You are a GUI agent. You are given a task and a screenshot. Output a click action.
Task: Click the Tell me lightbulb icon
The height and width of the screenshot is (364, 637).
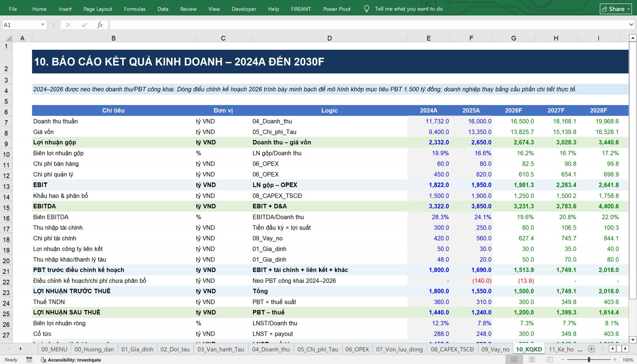(x=367, y=9)
